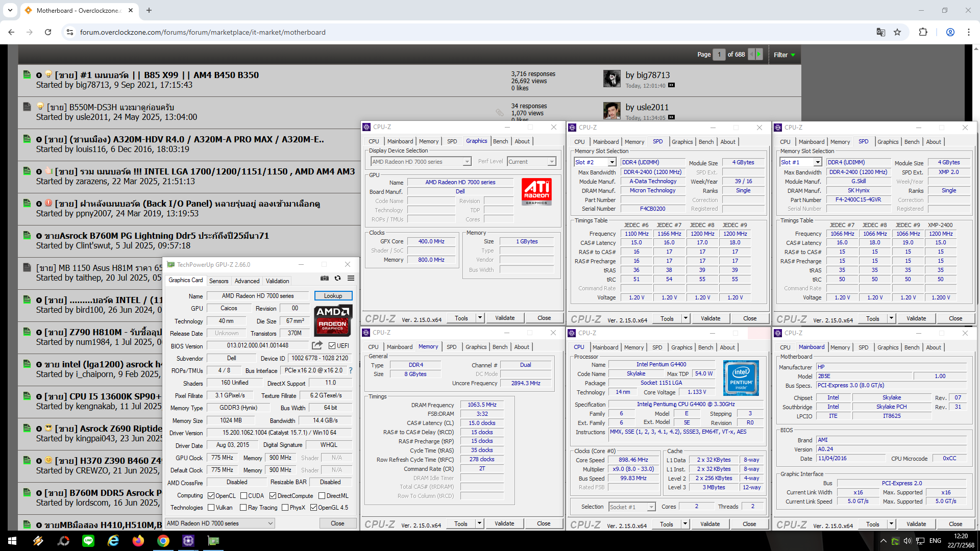The height and width of the screenshot is (551, 980).
Task: Switch to Sensors tab in GPU-Z
Action: coord(218,281)
